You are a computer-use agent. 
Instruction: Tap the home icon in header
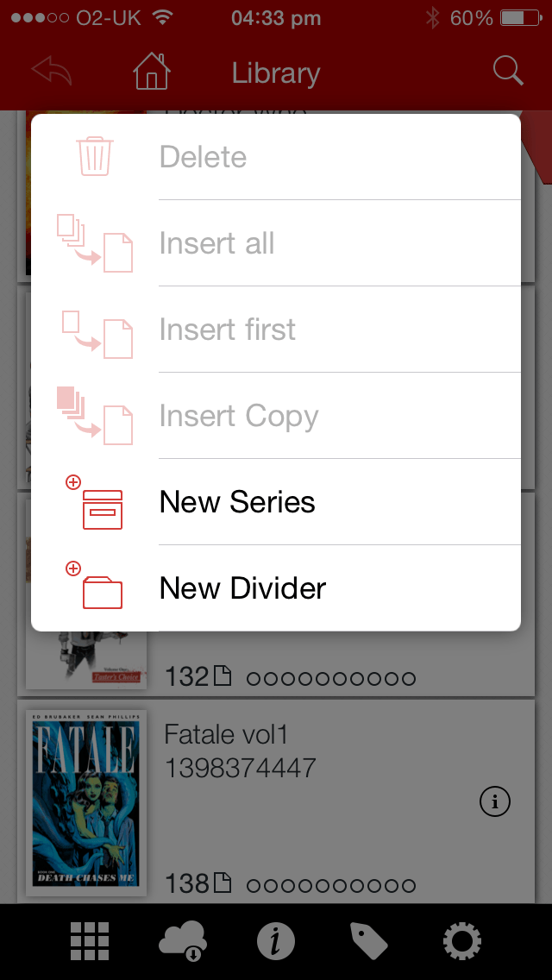152,72
